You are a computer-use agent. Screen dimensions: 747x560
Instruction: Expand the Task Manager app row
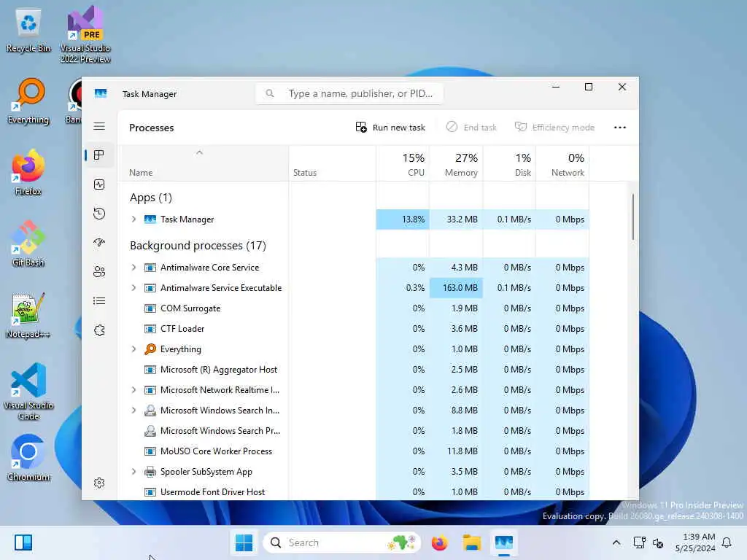click(134, 219)
